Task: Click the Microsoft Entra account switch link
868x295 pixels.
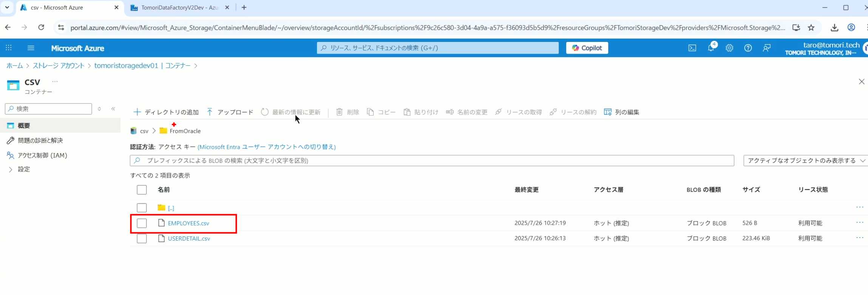Action: point(266,147)
